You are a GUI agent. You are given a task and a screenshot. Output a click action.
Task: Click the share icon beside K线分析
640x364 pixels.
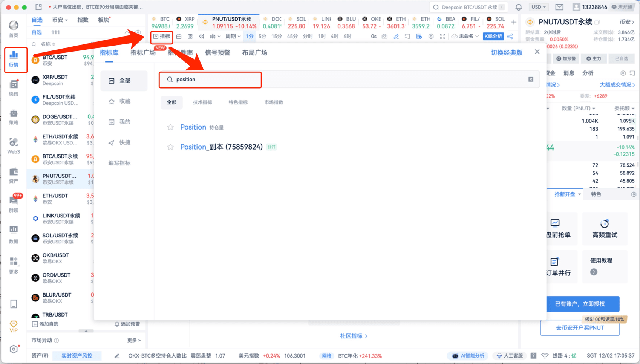coord(510,37)
